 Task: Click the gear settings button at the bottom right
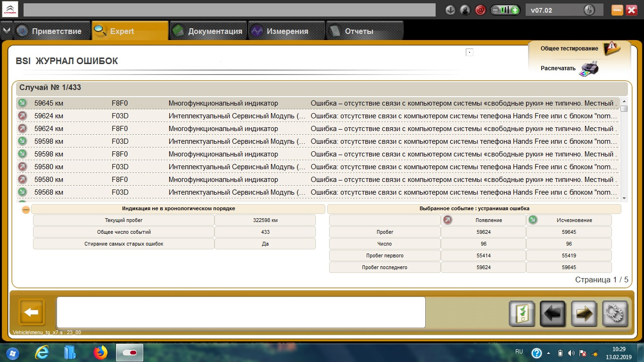(x=615, y=314)
